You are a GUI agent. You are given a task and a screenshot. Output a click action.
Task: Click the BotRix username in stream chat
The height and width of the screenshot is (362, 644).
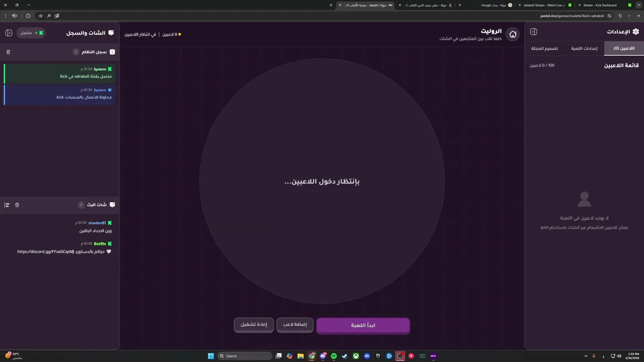pos(100,244)
